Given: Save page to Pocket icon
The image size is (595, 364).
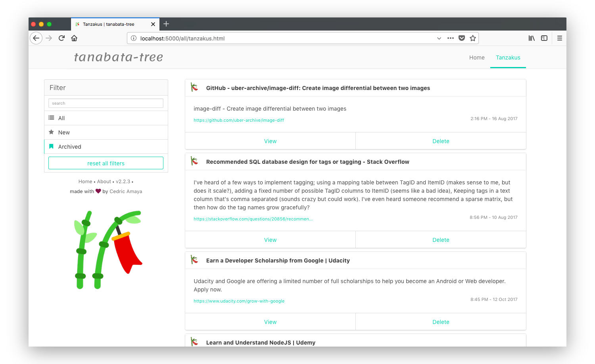Looking at the screenshot, I should tap(462, 38).
